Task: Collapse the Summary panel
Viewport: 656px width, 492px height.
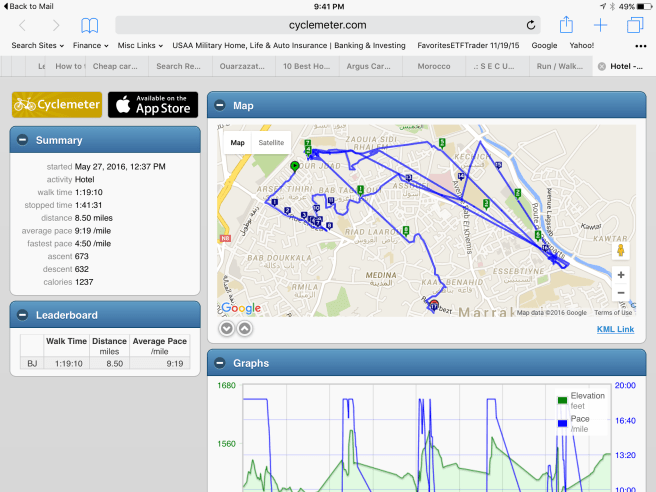Action: 22,140
